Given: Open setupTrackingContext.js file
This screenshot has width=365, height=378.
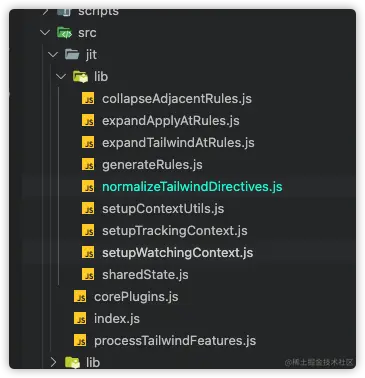Looking at the screenshot, I should tap(175, 231).
